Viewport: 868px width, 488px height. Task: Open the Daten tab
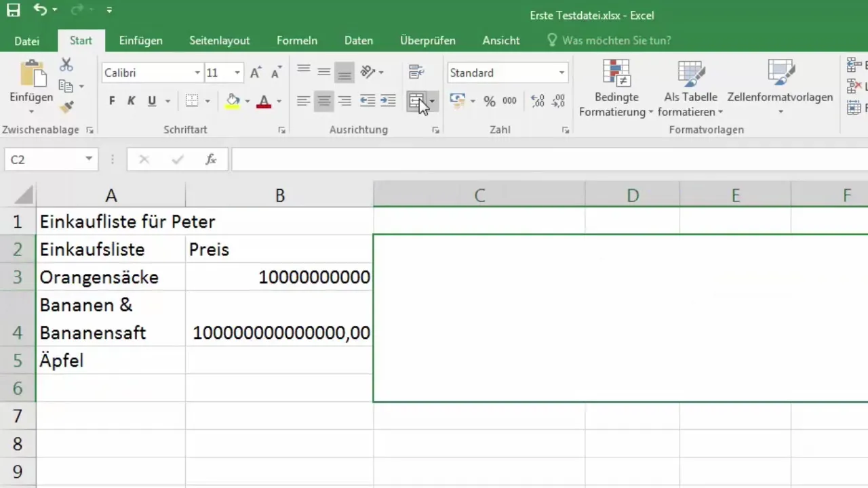(x=359, y=41)
